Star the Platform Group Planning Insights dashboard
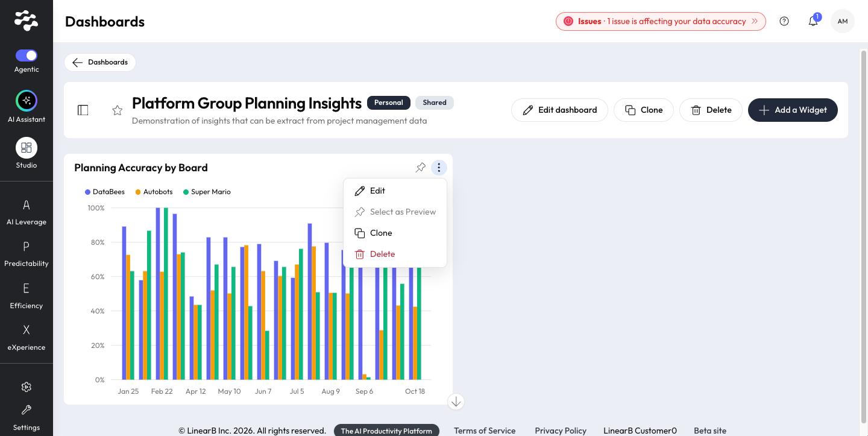The image size is (868, 436). click(x=118, y=110)
